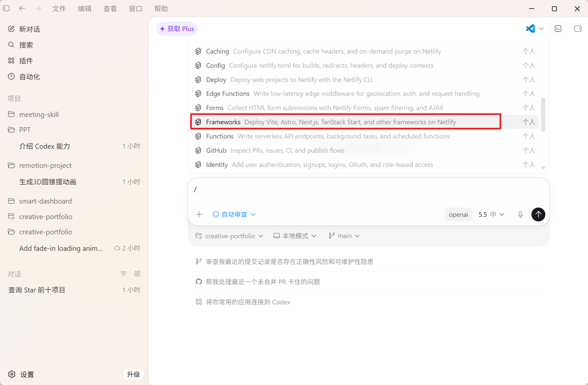Open the 查看 menu
This screenshot has height=385, width=588.
[x=110, y=9]
